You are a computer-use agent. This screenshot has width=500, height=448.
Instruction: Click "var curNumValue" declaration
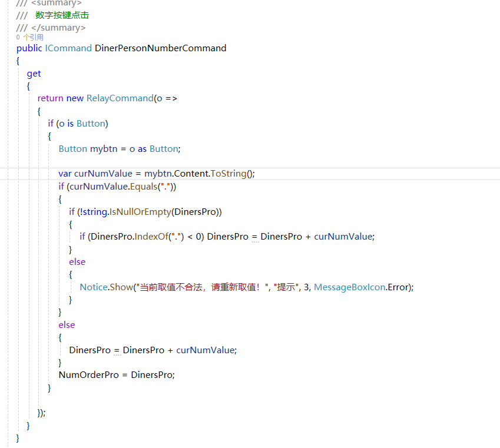(x=95, y=174)
